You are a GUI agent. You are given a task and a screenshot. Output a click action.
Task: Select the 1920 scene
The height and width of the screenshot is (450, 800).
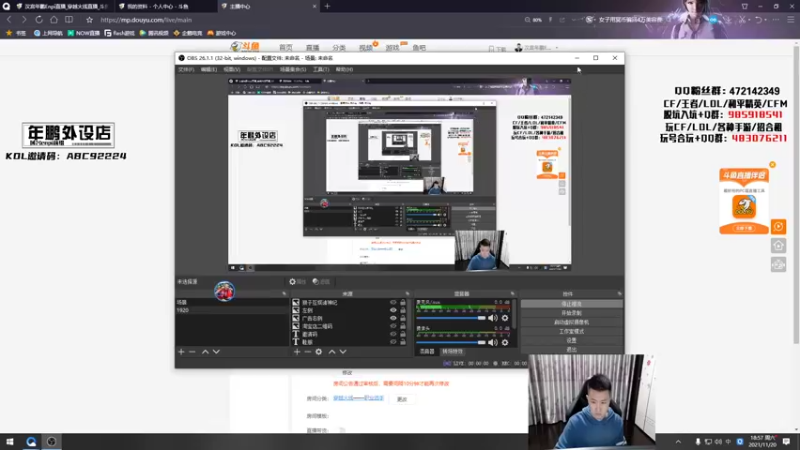pyautogui.click(x=232, y=310)
